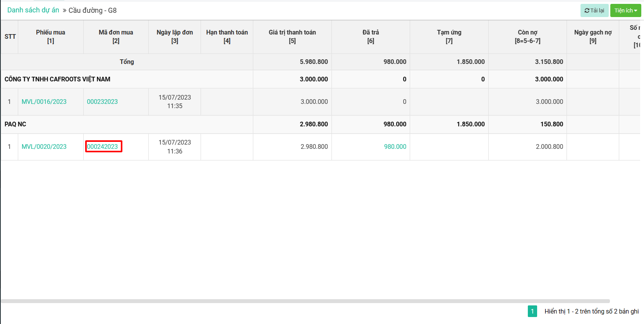Click the PAQ NC debt value 150.800
The height and width of the screenshot is (324, 644).
click(552, 124)
